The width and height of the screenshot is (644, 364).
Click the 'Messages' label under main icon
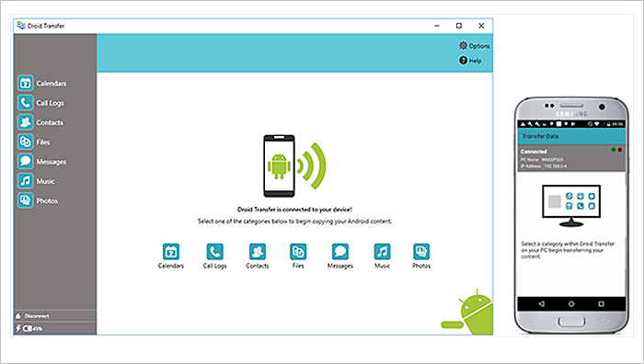[340, 266]
